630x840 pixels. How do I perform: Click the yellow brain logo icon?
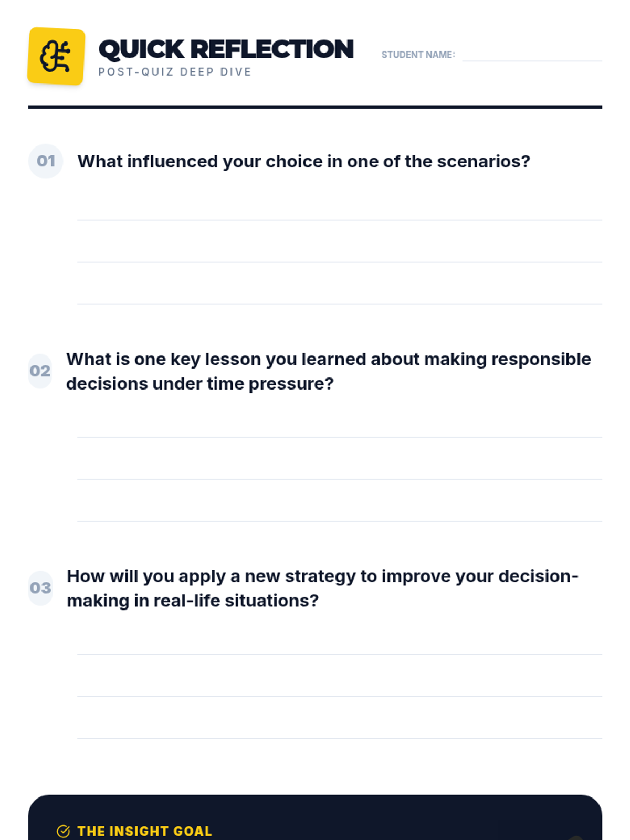(x=56, y=56)
